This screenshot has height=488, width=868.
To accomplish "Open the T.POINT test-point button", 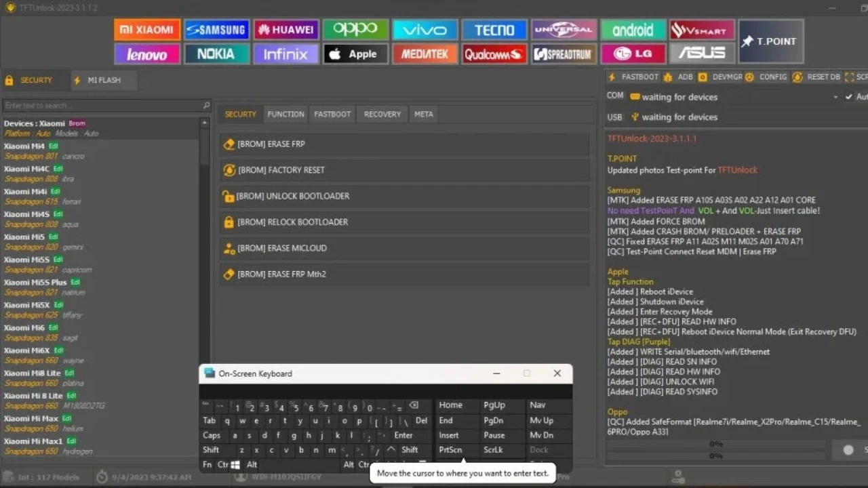I will (771, 41).
